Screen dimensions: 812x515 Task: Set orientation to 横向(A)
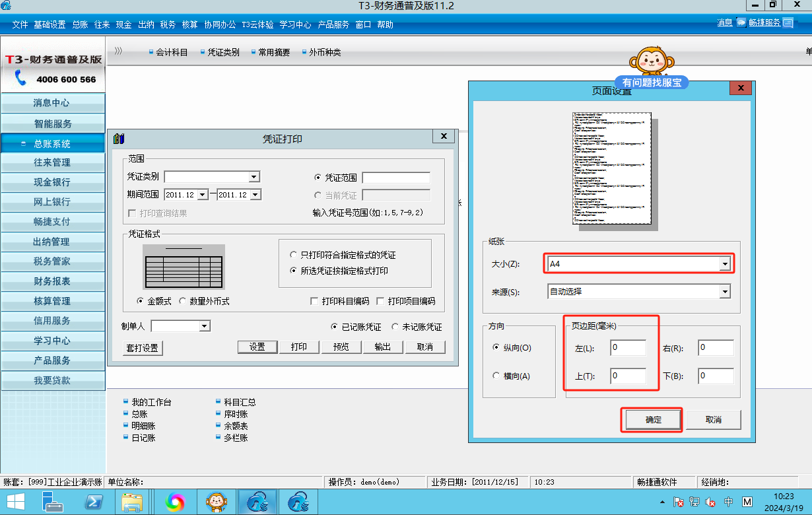(x=496, y=376)
